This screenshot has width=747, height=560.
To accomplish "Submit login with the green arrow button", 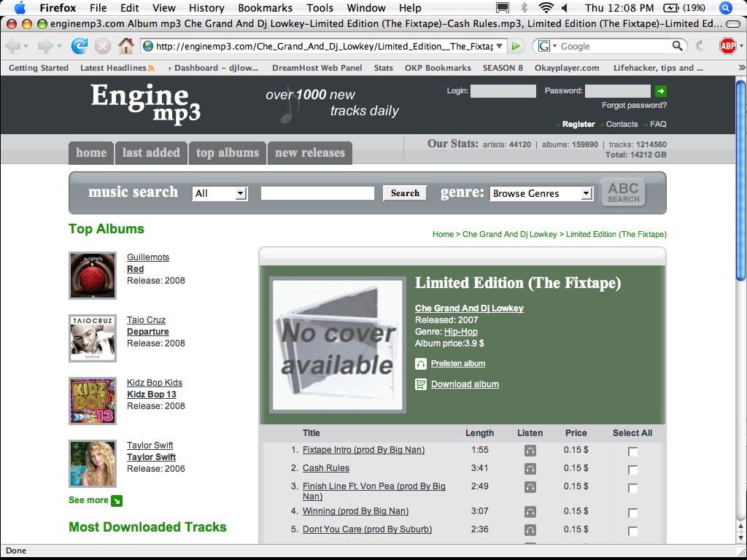I will pyautogui.click(x=661, y=91).
